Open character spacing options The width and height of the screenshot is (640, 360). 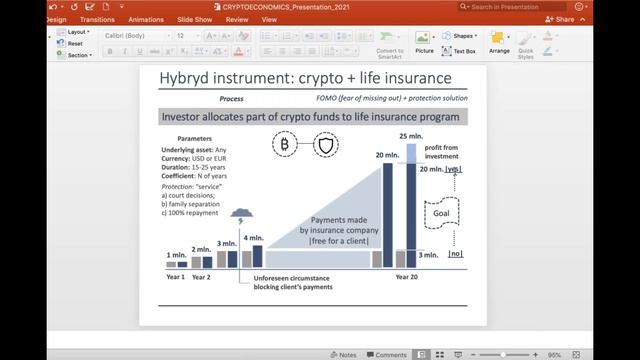tap(200, 51)
